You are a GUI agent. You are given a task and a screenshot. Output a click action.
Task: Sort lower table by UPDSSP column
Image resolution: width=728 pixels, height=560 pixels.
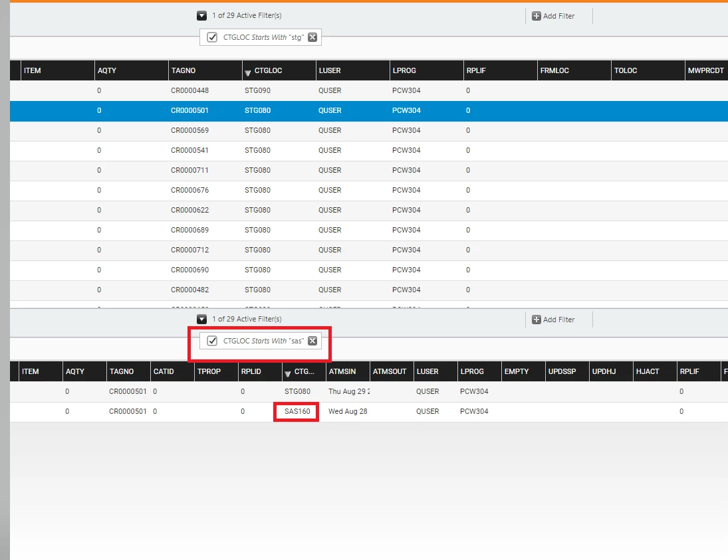pos(567,371)
